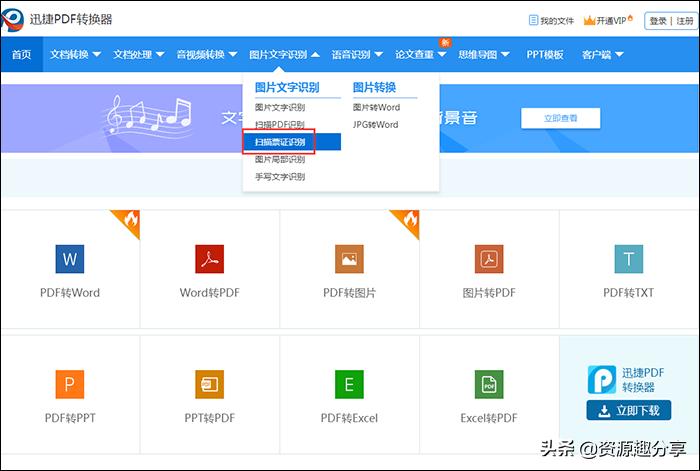Select 图片转Word in dropdown
This screenshot has height=471, width=700.
pos(376,107)
